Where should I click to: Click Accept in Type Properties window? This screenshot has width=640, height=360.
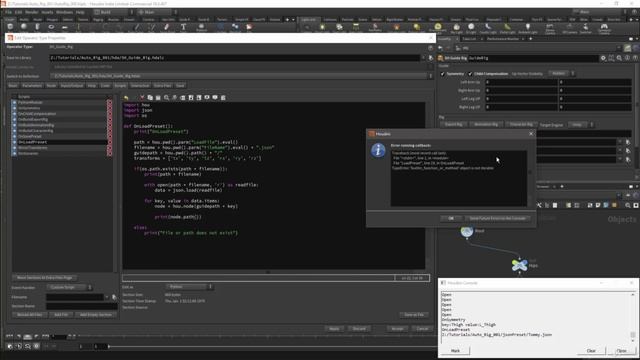397,329
